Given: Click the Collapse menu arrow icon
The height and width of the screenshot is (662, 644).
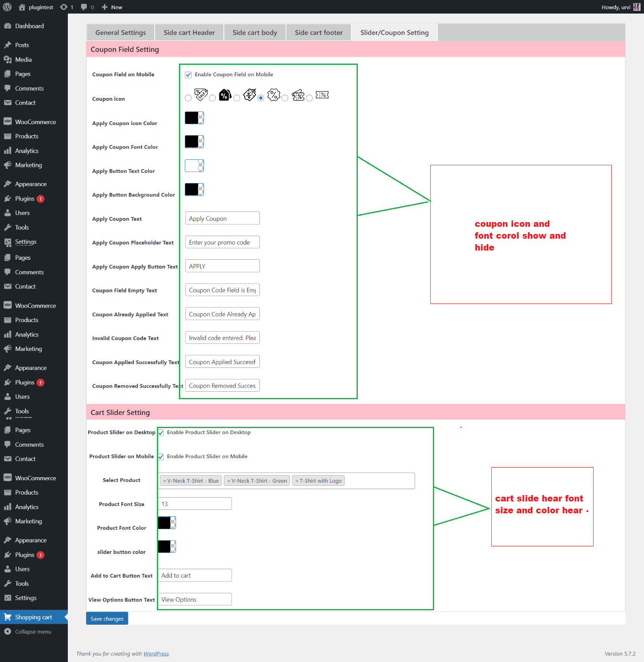Looking at the screenshot, I should click(x=8, y=631).
